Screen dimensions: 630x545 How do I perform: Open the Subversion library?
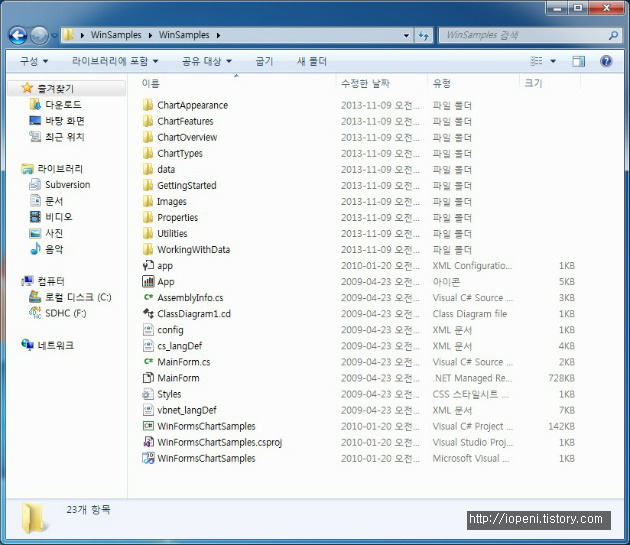click(x=68, y=185)
